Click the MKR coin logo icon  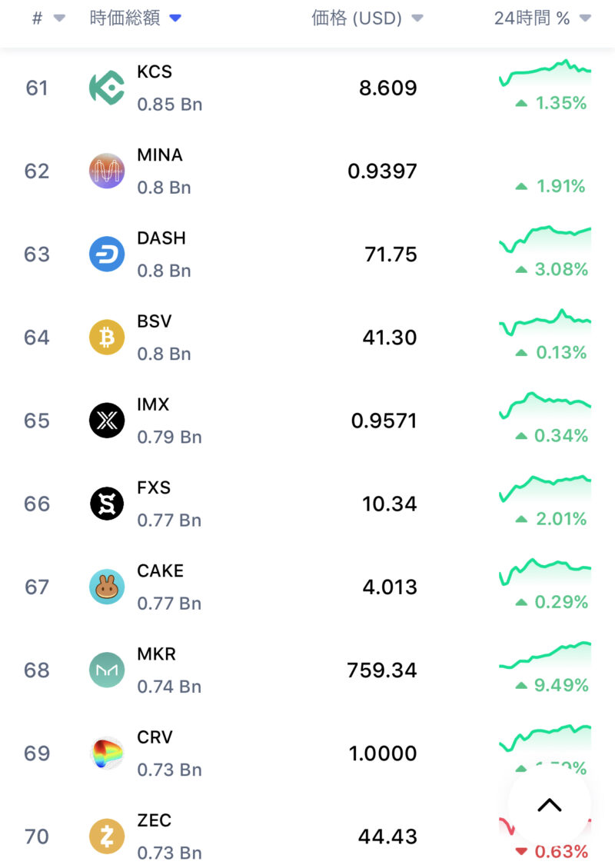point(106,670)
